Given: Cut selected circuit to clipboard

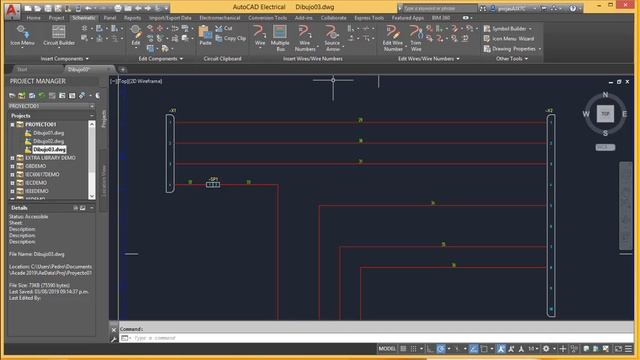Looking at the screenshot, I should tap(224, 29).
